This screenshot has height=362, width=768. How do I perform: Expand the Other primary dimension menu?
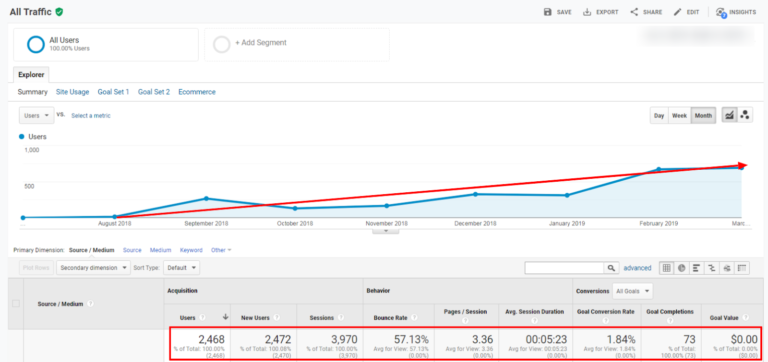point(221,250)
